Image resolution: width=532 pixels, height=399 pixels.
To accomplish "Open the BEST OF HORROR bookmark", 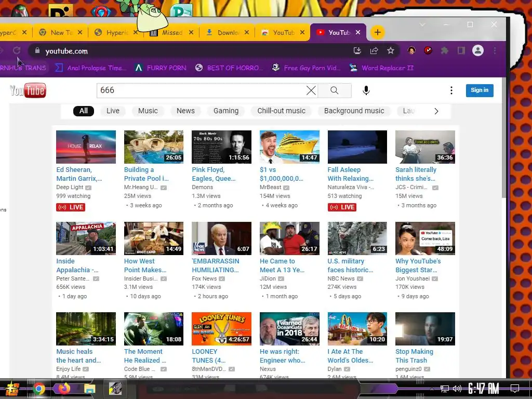I will click(x=229, y=68).
